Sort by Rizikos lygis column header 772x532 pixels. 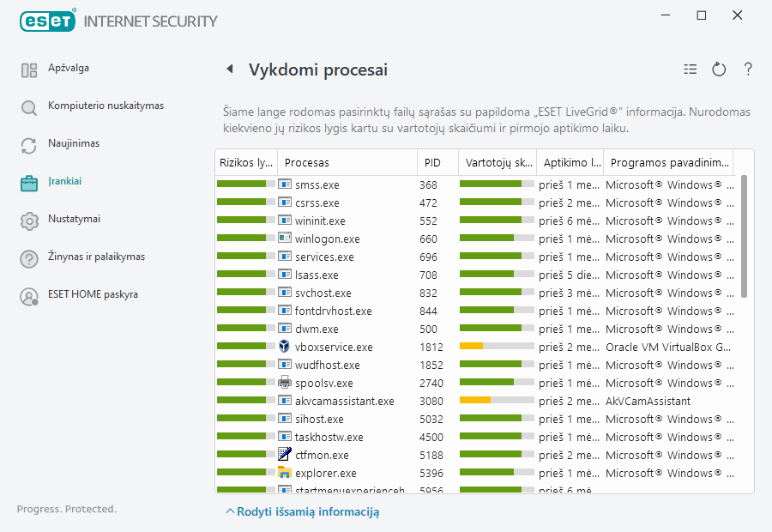[246, 162]
